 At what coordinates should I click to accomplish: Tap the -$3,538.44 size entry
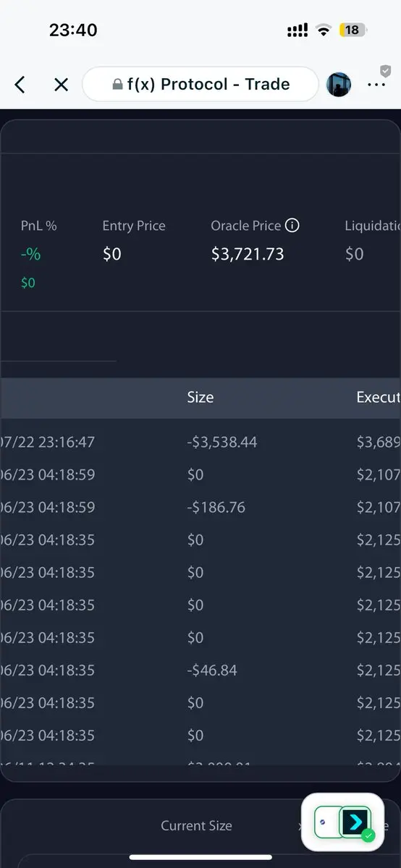221,442
